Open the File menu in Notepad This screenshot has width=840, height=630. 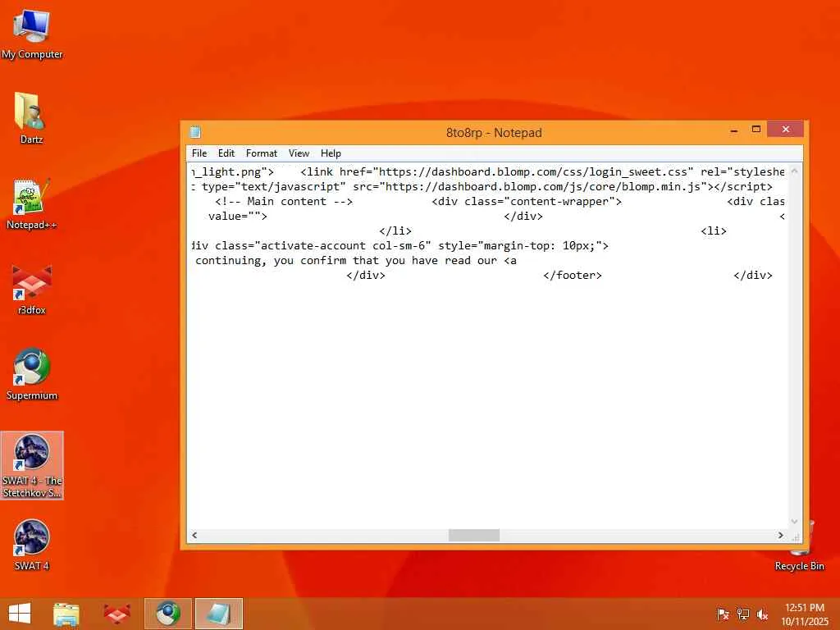(199, 153)
